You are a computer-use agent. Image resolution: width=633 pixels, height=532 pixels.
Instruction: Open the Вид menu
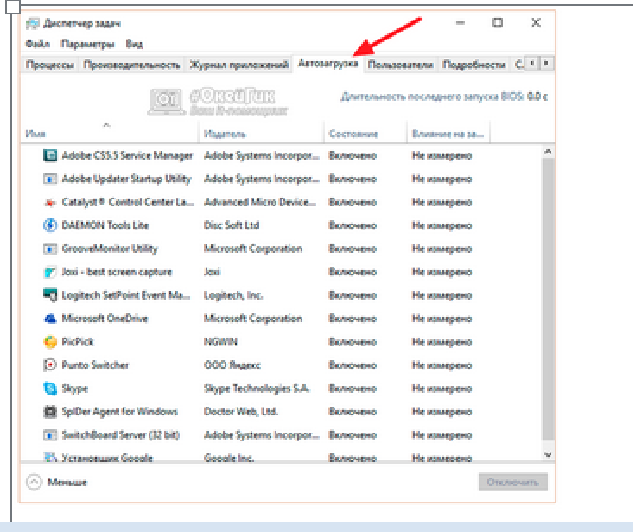(x=134, y=44)
